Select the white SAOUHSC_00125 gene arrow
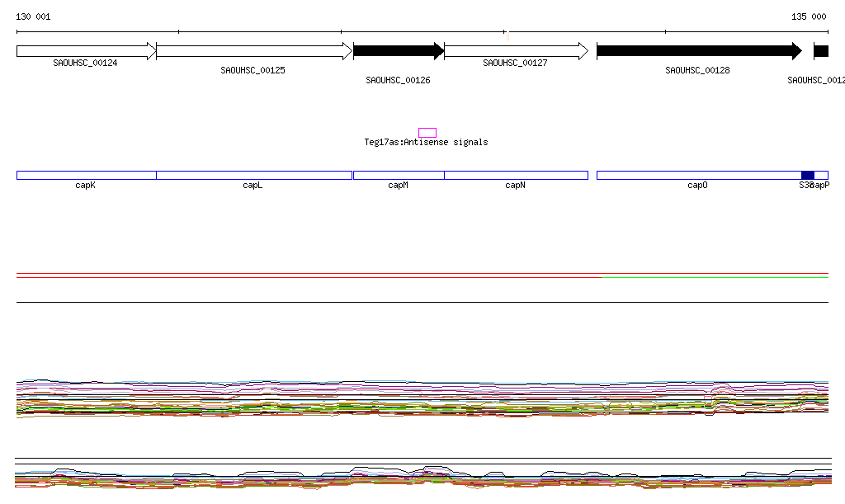The width and height of the screenshot is (845, 504). [253, 51]
